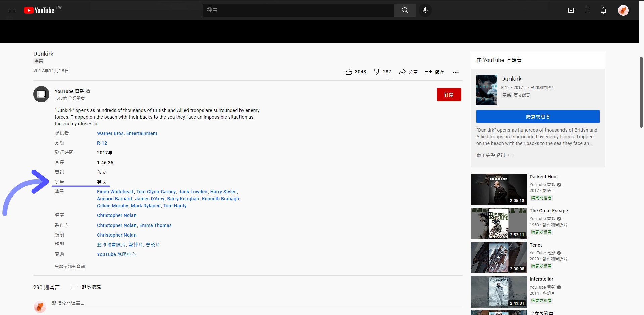Open Christopher Nolan writer link

pyautogui.click(x=117, y=235)
